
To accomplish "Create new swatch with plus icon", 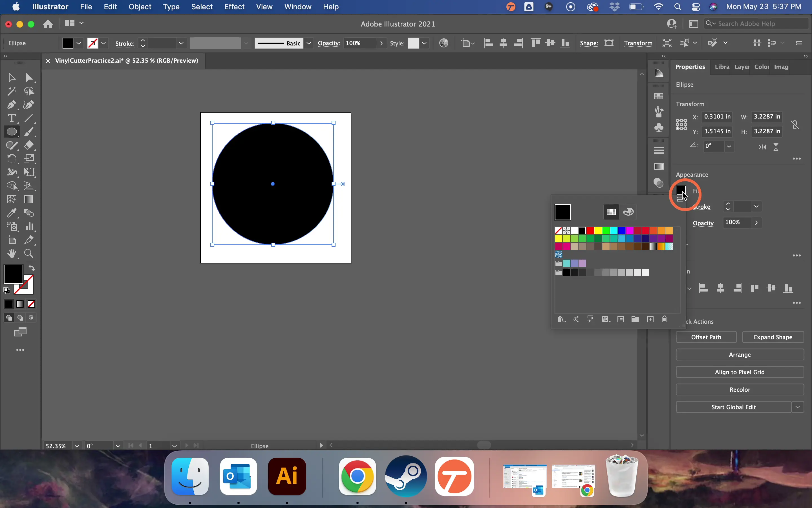I will point(650,319).
